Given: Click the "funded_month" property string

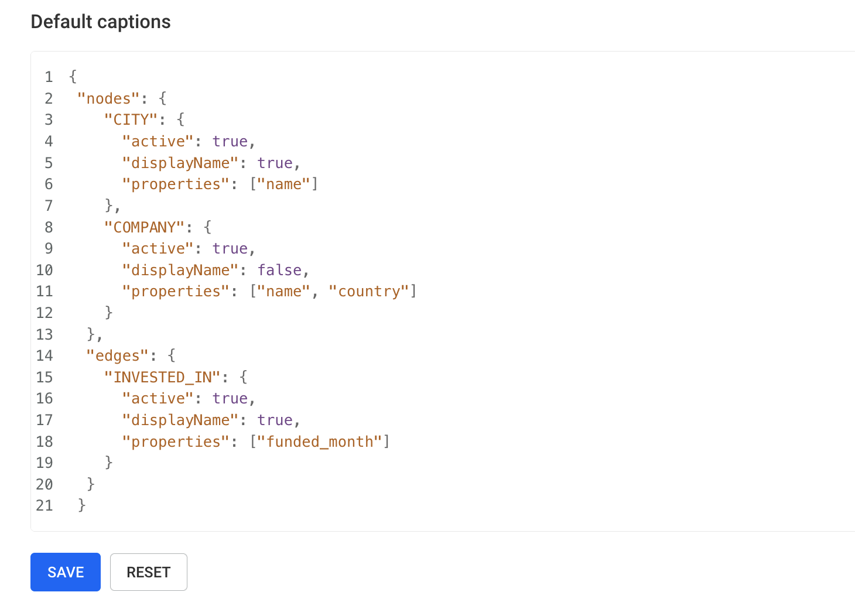Looking at the screenshot, I should point(320,441).
